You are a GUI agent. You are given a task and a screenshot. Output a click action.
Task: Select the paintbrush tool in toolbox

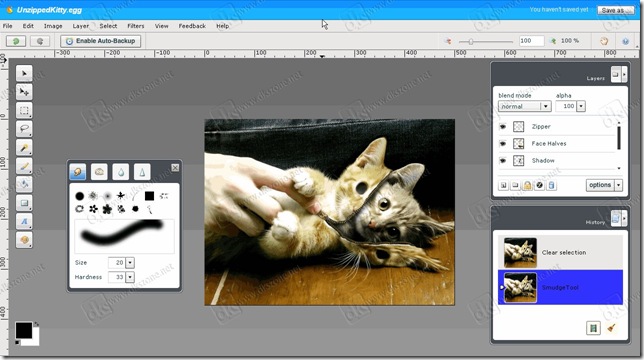click(x=24, y=166)
